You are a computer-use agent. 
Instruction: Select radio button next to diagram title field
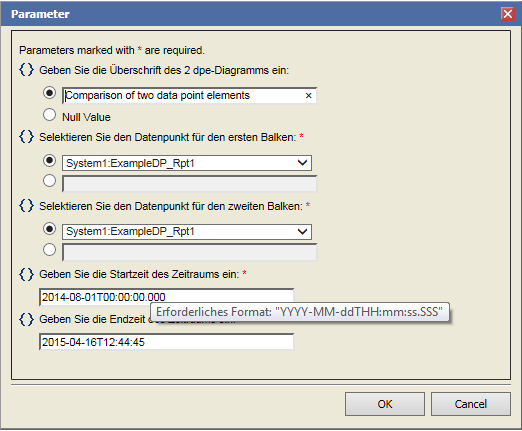(49, 93)
